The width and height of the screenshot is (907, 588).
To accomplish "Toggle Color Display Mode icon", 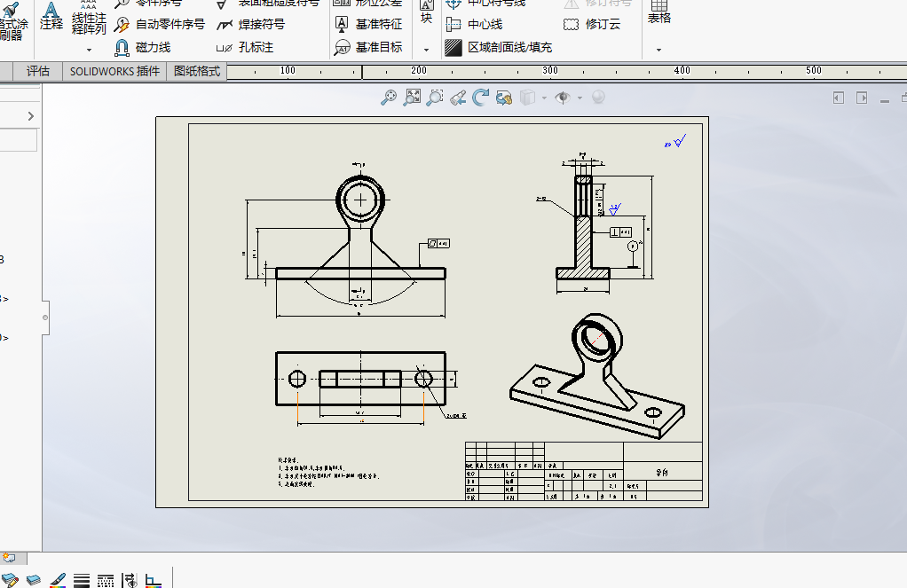I will (x=154, y=581).
